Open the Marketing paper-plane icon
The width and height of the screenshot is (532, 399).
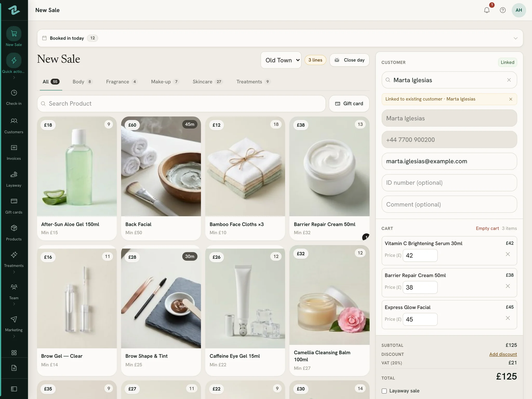pos(14,319)
